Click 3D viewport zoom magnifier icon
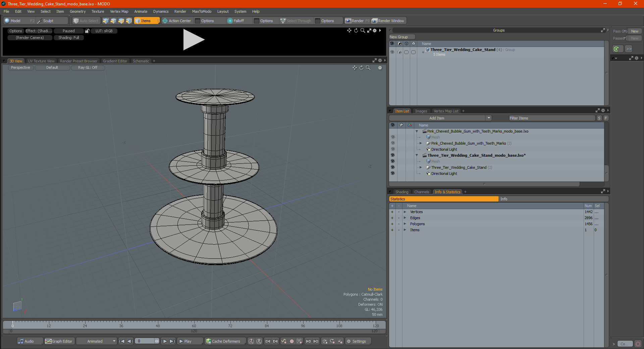The height and width of the screenshot is (349, 644). point(368,68)
